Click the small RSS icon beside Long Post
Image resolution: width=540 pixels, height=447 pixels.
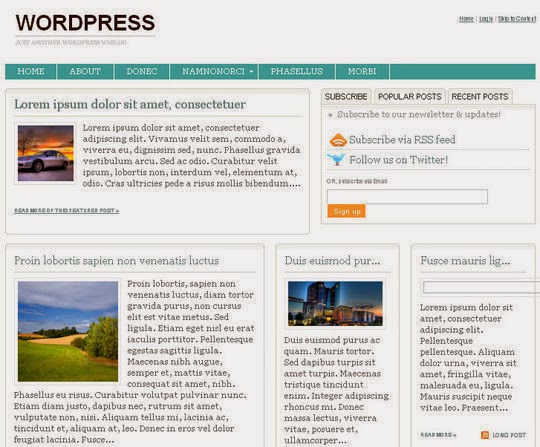(485, 435)
